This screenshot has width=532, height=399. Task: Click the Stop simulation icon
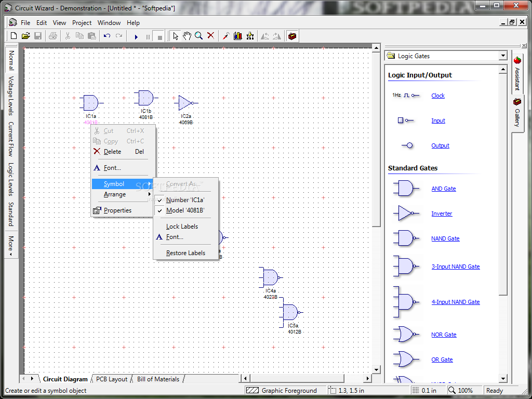point(159,37)
